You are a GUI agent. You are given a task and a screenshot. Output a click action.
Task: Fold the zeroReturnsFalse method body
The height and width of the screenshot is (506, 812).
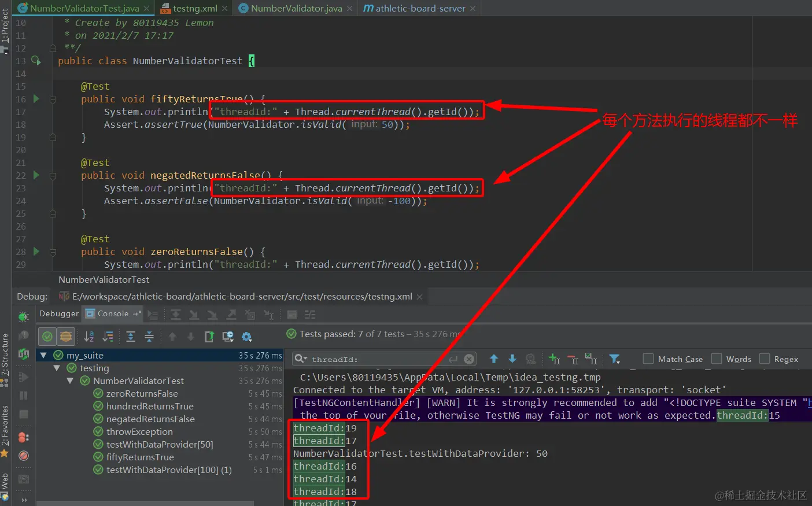point(53,252)
